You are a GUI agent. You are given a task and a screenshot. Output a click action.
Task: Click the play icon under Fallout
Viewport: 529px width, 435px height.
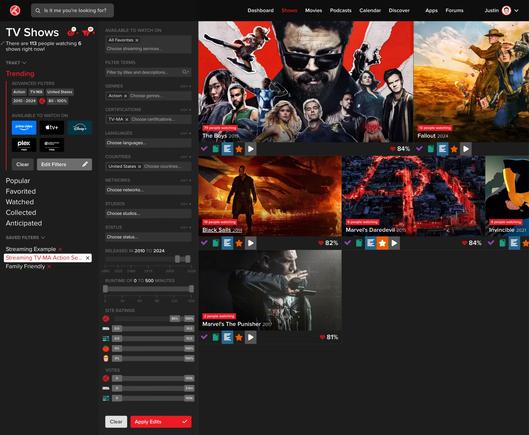pos(466,149)
